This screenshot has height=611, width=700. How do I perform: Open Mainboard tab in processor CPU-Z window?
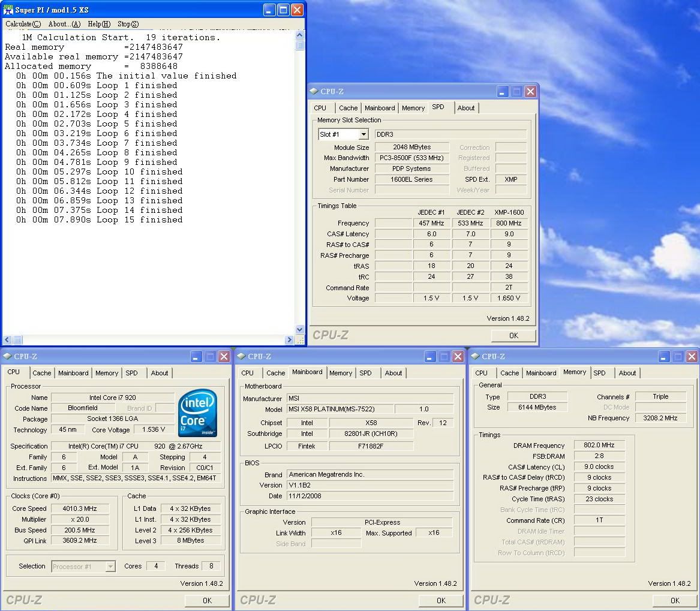[x=73, y=373]
